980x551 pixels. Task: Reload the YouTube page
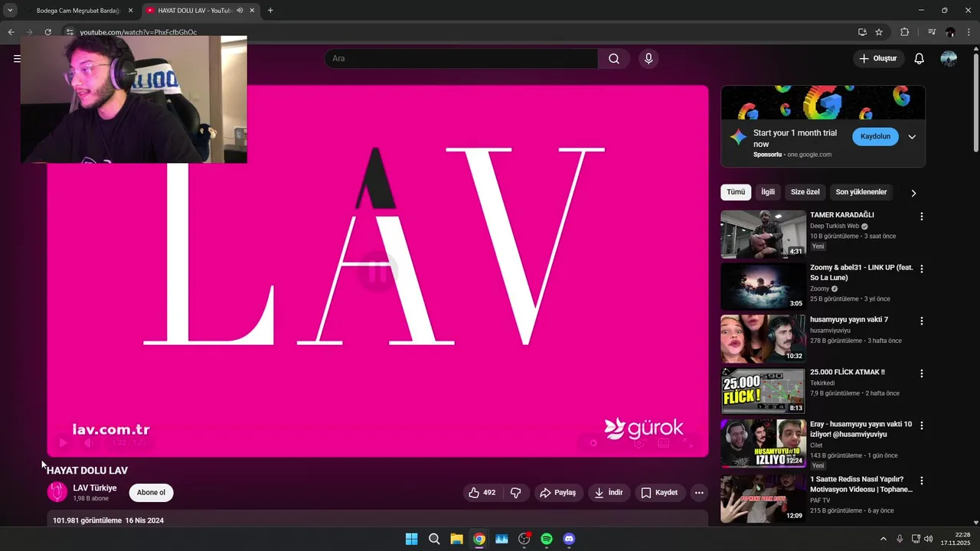click(47, 32)
